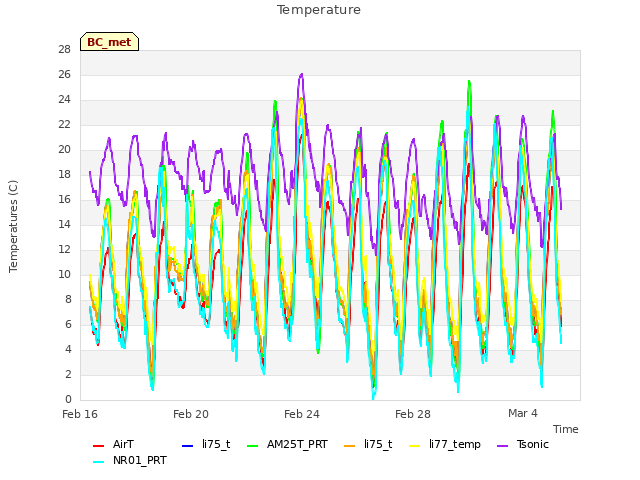Click the NR01_PRT legend label

[140, 460]
